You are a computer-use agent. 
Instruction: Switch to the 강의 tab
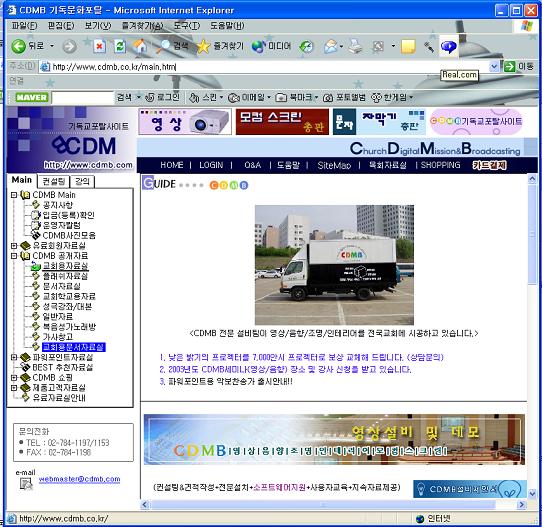(82, 181)
